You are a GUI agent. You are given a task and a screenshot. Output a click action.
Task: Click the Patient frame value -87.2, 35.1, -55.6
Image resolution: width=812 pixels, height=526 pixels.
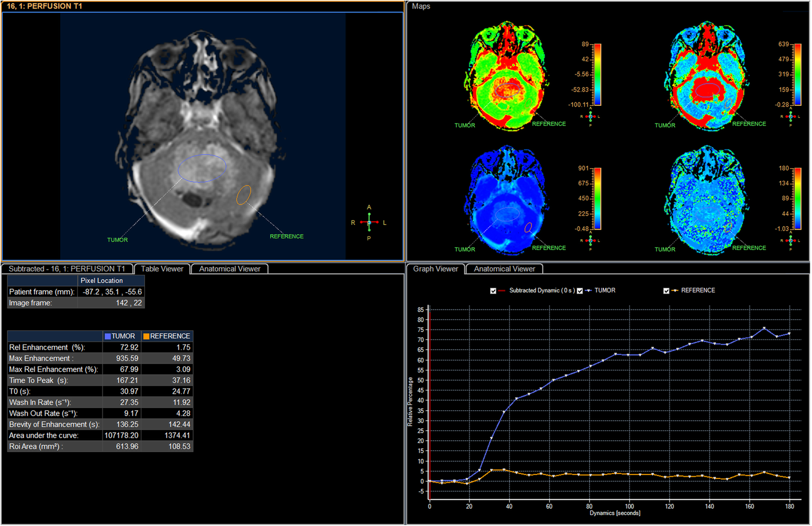click(111, 292)
